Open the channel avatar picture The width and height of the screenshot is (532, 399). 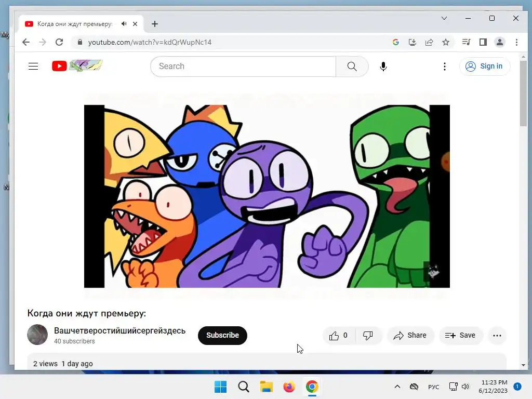[x=37, y=335]
